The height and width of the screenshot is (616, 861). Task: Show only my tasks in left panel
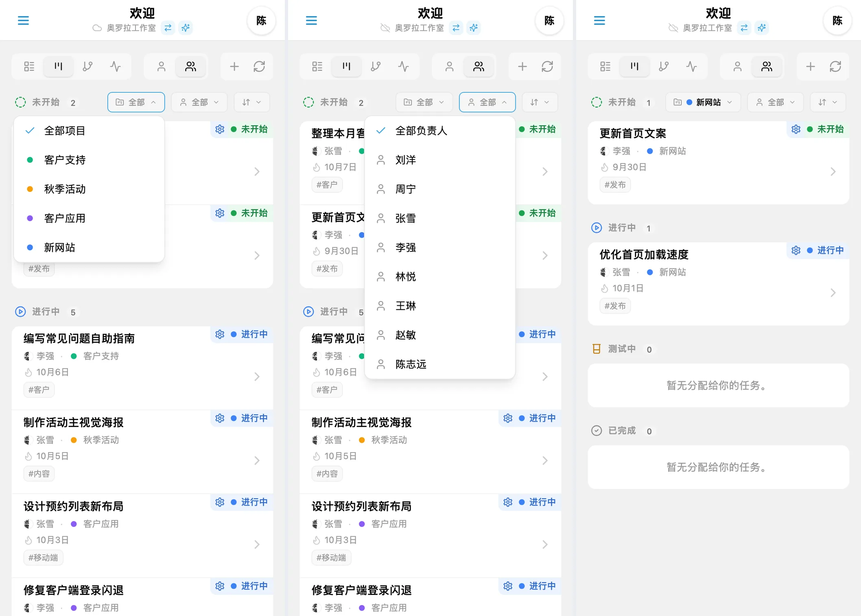[x=161, y=66]
